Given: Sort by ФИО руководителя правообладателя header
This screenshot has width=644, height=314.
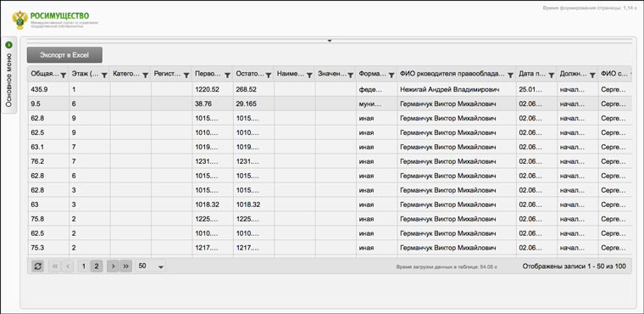Looking at the screenshot, I should click(x=452, y=74).
